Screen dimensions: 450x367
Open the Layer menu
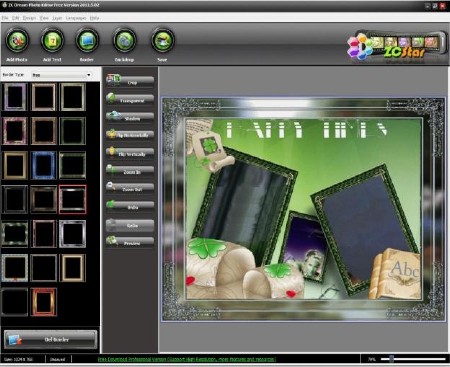click(x=57, y=18)
